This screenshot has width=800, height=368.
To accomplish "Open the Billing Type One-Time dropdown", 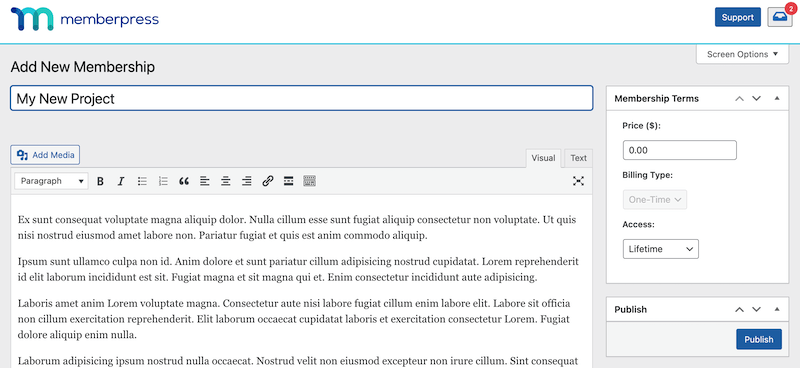I will pos(655,200).
